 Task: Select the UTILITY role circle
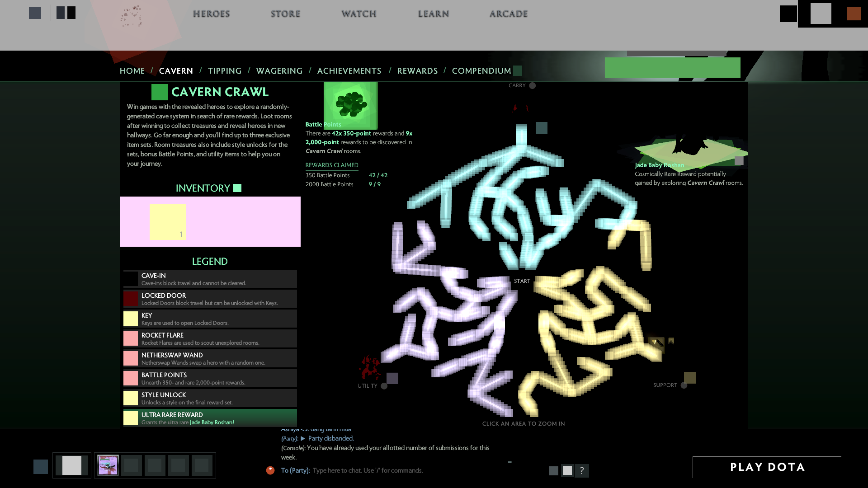coord(384,386)
